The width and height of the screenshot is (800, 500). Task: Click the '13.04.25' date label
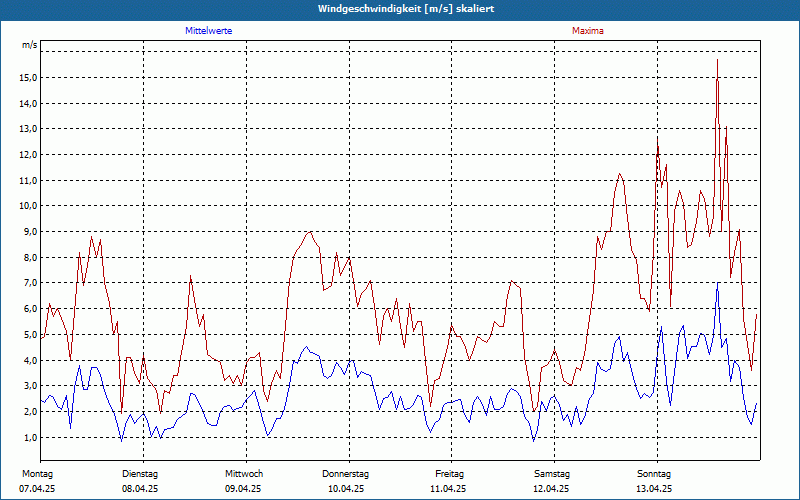pyautogui.click(x=654, y=489)
